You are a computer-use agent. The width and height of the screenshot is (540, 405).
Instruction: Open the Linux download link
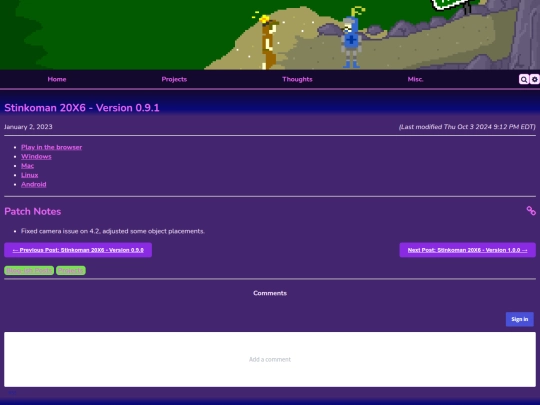tap(30, 175)
